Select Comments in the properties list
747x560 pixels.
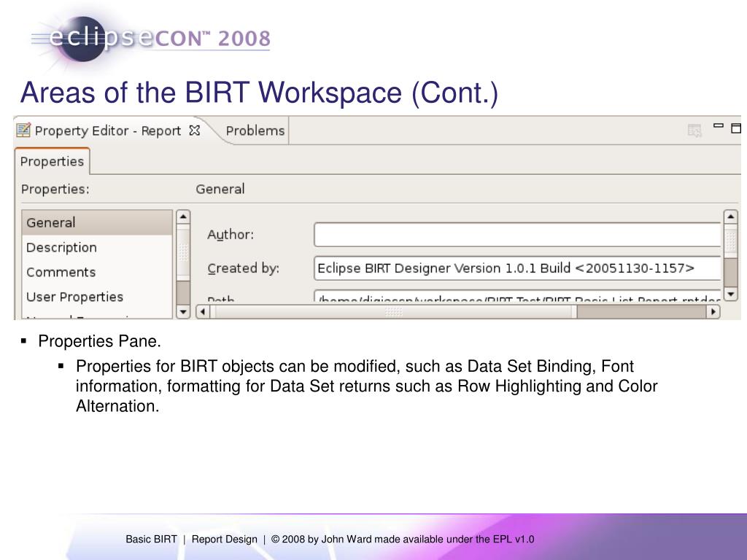[x=97, y=273]
